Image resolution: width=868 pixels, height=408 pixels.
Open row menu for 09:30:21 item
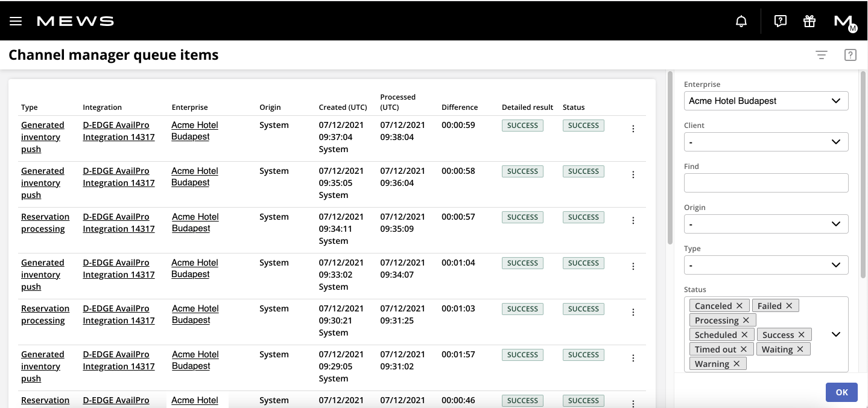pyautogui.click(x=633, y=312)
